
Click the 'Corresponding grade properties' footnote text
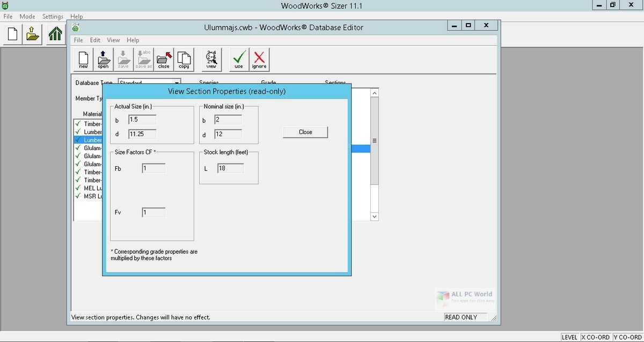[154, 255]
